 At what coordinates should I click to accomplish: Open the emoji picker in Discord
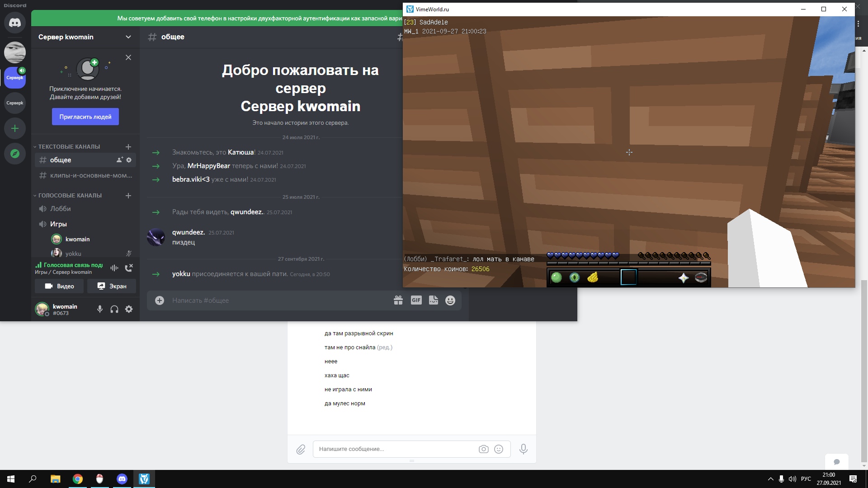450,300
